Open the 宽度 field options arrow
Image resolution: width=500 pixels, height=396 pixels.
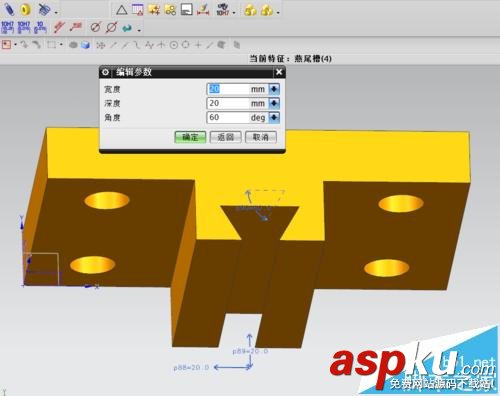pos(274,89)
